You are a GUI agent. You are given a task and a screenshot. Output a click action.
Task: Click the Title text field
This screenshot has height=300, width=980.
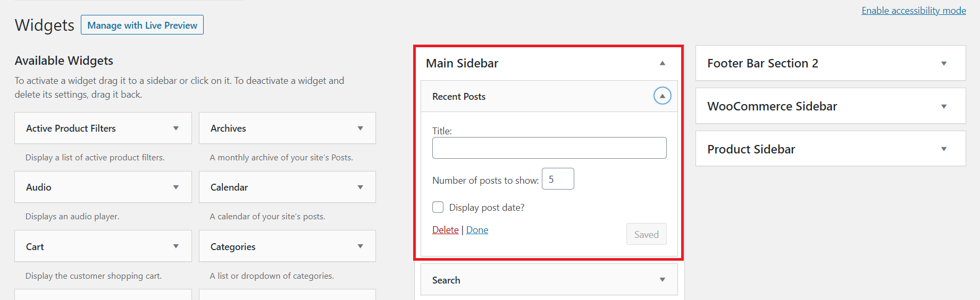(549, 148)
